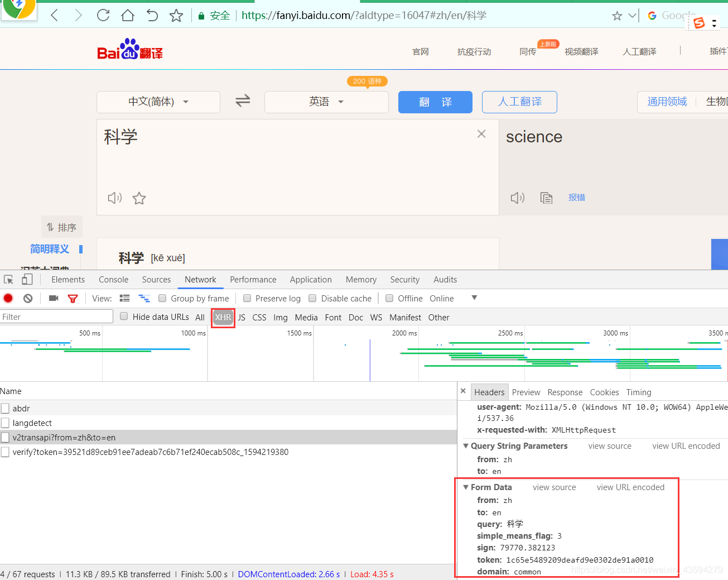Viewport: 728px width, 580px height.
Task: Filter requests by XHR type
Action: point(223,317)
